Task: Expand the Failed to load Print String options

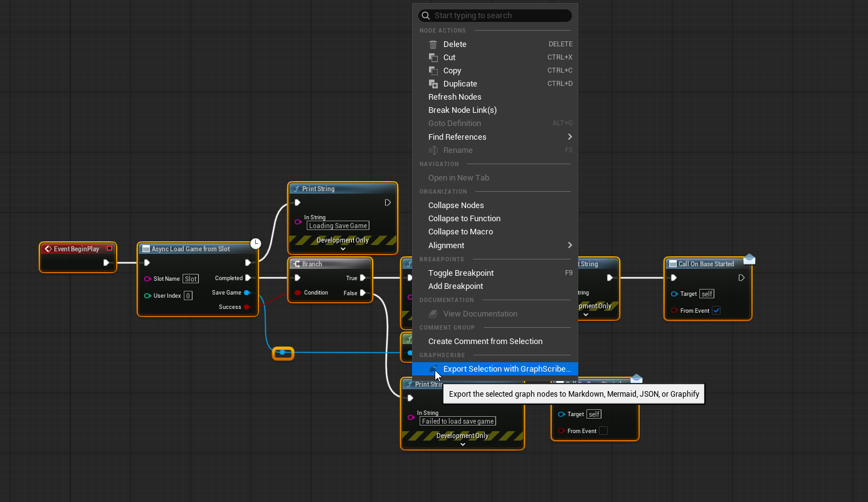Action: click(x=463, y=444)
